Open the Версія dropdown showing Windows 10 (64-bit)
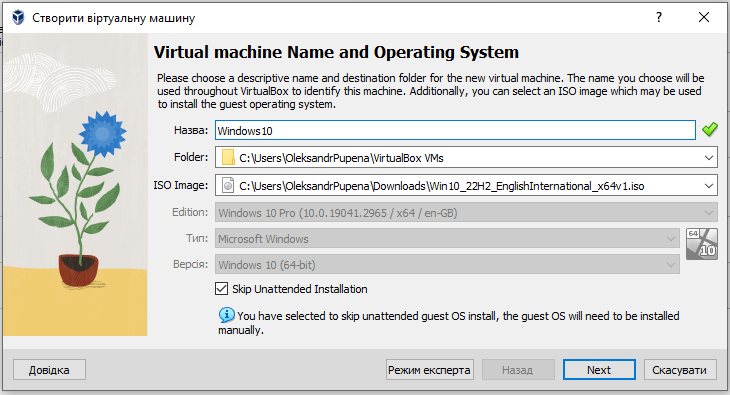Image resolution: width=730 pixels, height=395 pixels. point(447,265)
